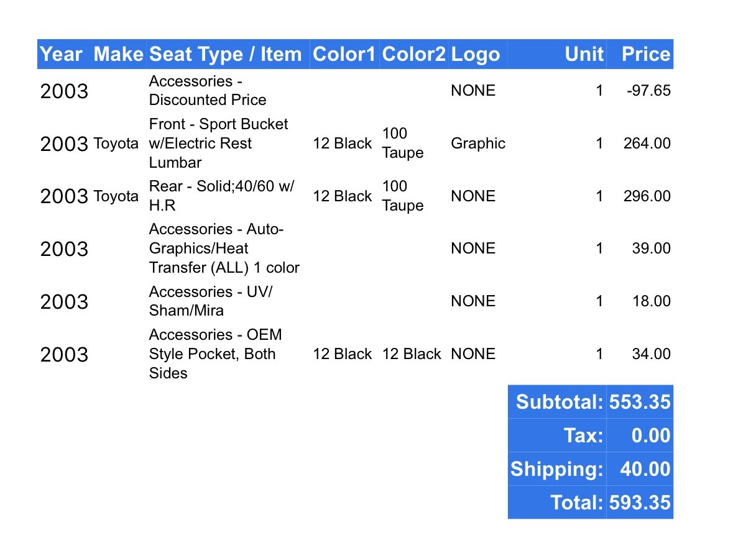Select the UV/Sham/Mira accessory row
756x538 pixels.
[356, 301]
